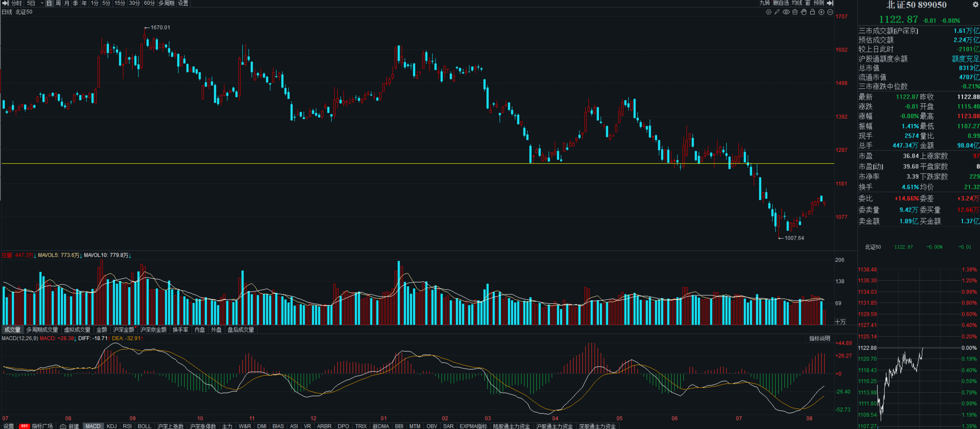Click the 删自选 button

781,3
